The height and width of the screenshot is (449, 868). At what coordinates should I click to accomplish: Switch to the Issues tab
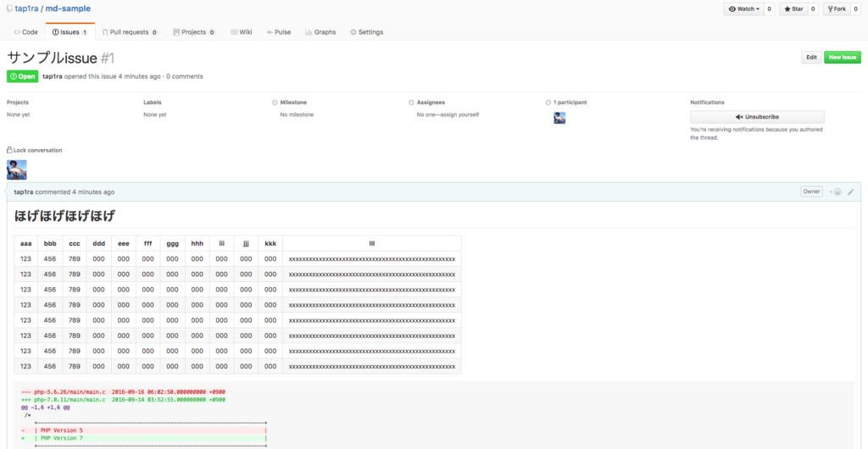tap(70, 32)
